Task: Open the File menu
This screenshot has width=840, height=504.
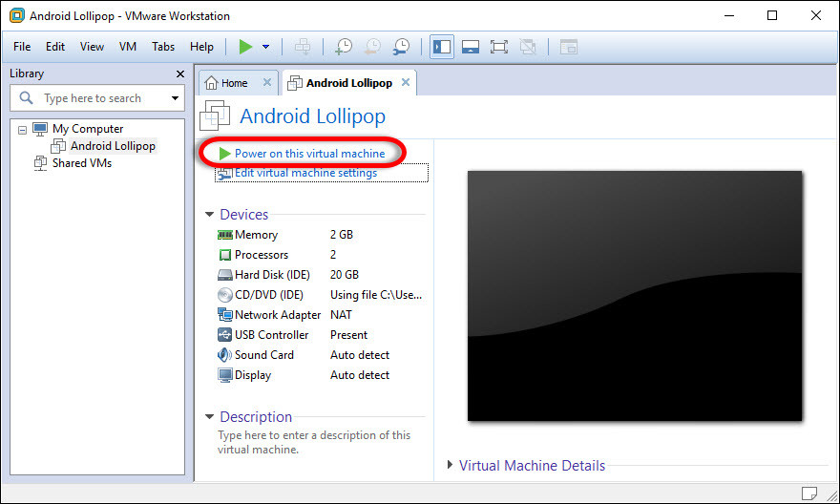Action: pyautogui.click(x=22, y=47)
